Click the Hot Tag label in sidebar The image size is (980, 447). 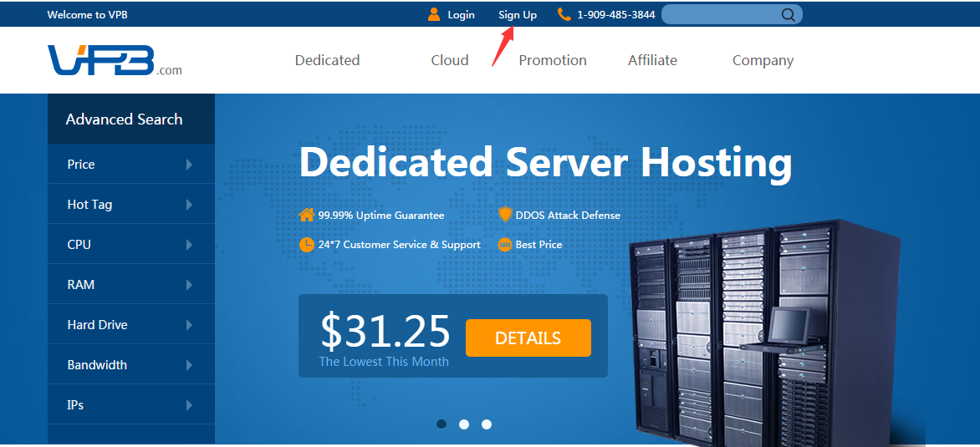tap(90, 205)
